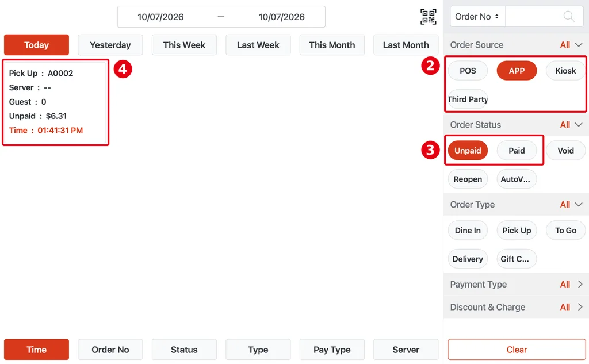Open the QR code scanner icon
Image resolution: width=589 pixels, height=364 pixels.
(x=428, y=17)
